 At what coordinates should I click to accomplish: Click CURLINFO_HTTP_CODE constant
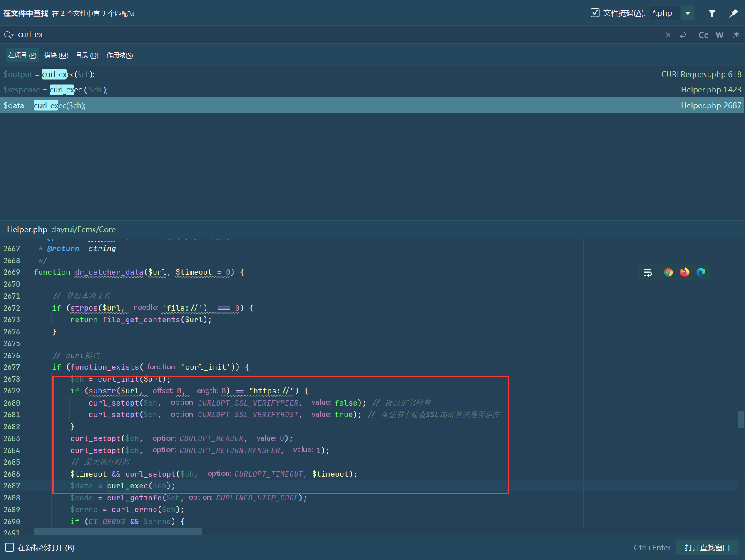(x=257, y=498)
